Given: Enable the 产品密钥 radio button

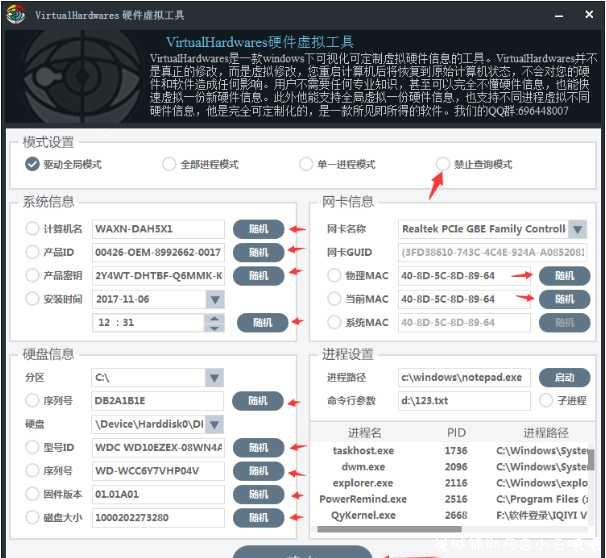Looking at the screenshot, I should [x=32, y=275].
